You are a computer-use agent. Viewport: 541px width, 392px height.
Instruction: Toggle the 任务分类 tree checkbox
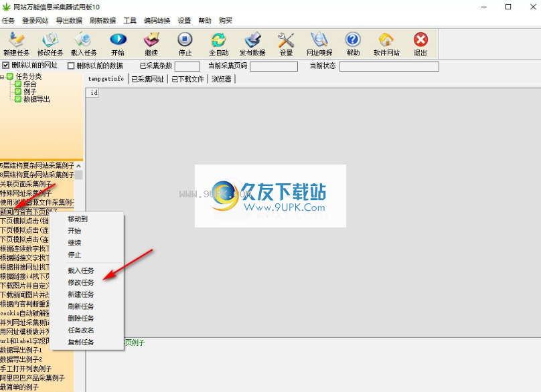click(10, 76)
